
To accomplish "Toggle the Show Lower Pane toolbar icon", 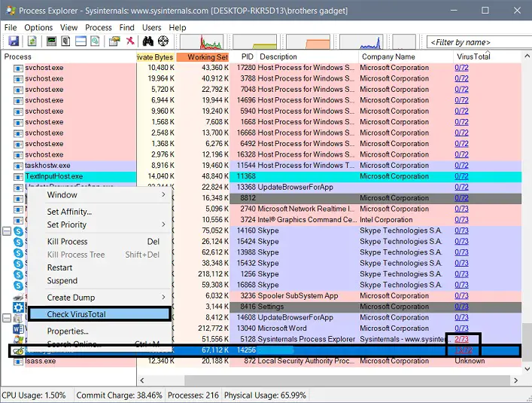I will pos(81,41).
